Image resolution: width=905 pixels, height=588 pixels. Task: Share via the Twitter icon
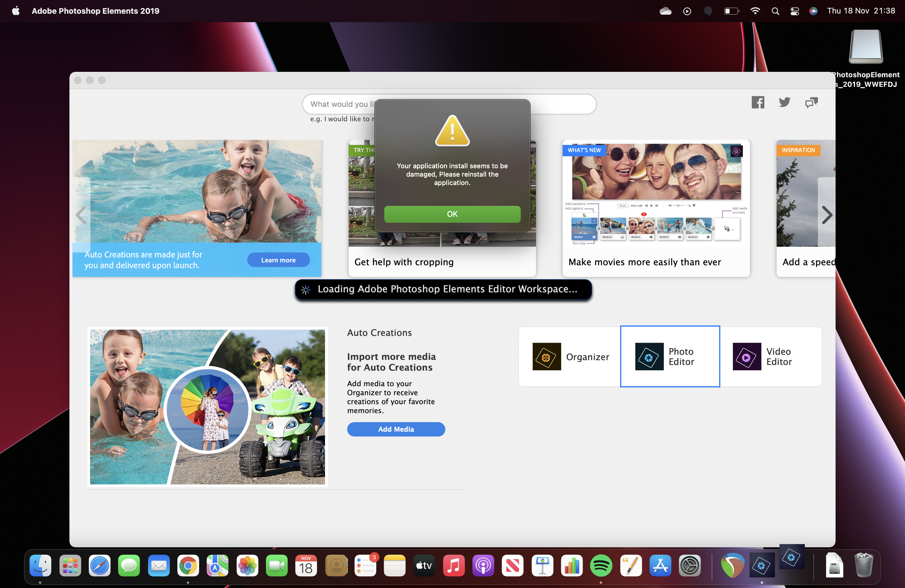784,102
